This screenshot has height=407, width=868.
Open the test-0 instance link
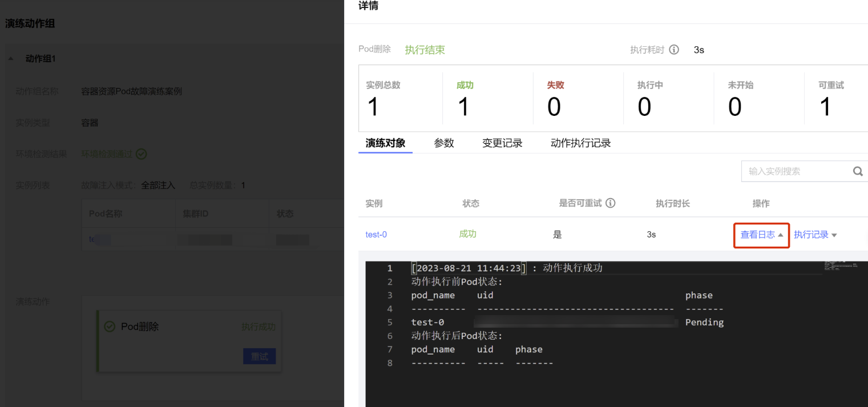click(x=376, y=235)
